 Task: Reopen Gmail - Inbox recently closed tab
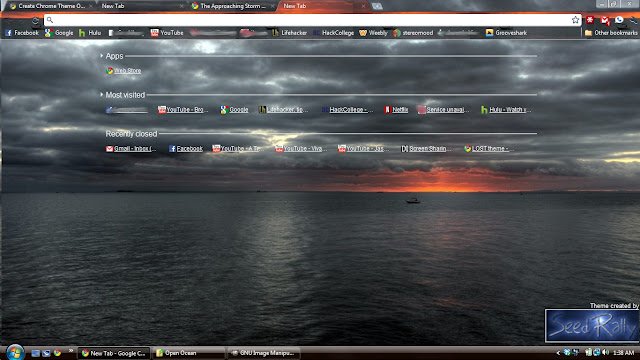coord(131,149)
